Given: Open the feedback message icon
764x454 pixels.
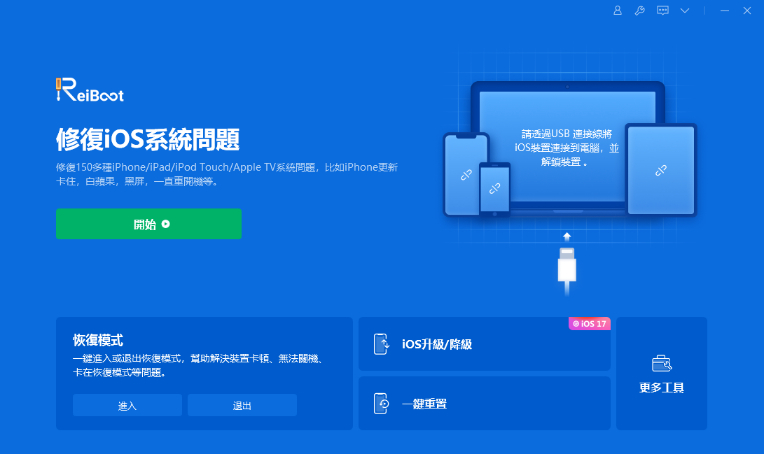Looking at the screenshot, I should coord(663,10).
